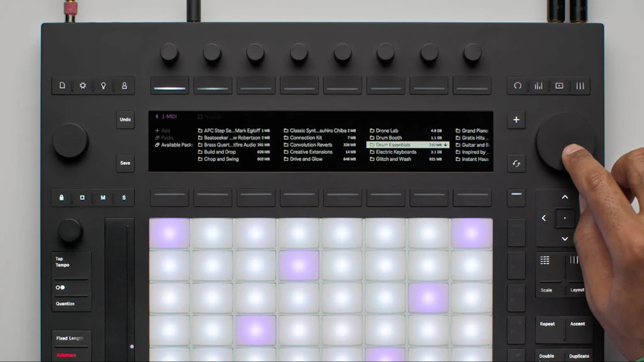Click the D-pad left arrow
644x362 pixels.
tap(544, 218)
